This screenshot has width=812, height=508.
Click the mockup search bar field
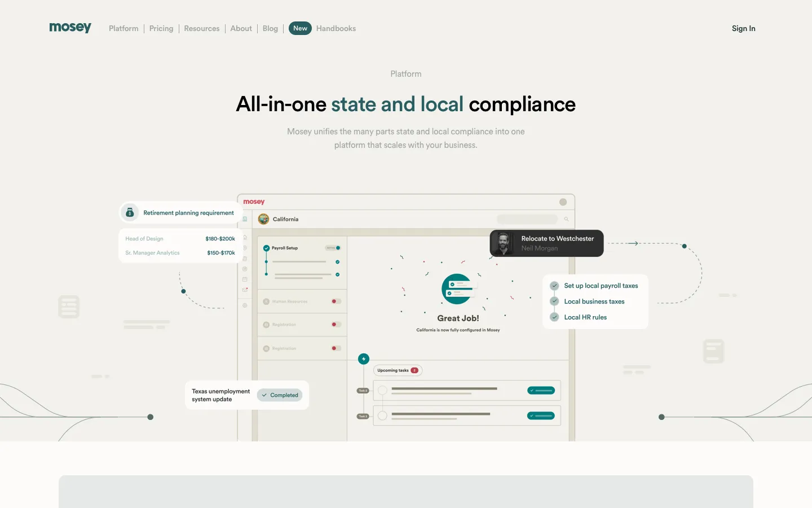click(x=527, y=219)
